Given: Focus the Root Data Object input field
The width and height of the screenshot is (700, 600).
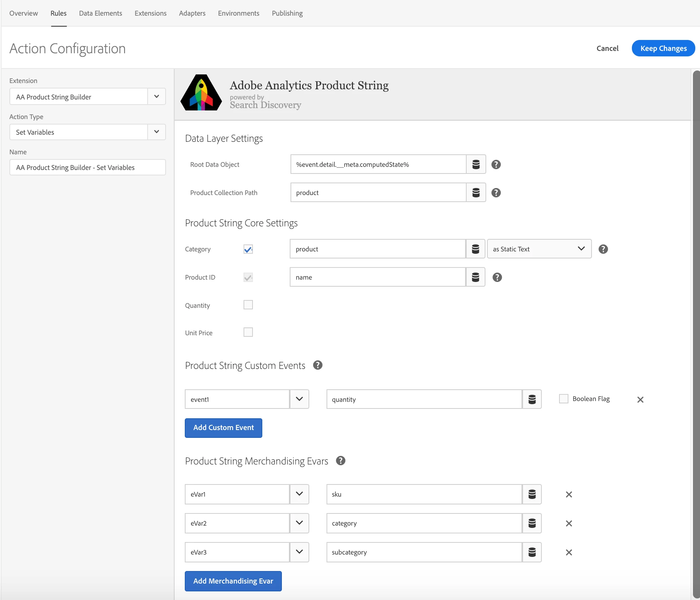Looking at the screenshot, I should coord(378,164).
